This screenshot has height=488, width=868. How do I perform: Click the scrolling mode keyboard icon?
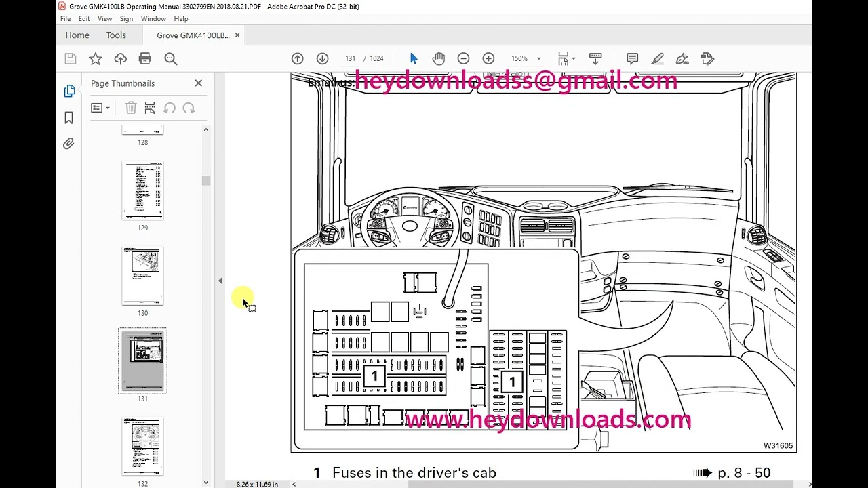click(595, 59)
